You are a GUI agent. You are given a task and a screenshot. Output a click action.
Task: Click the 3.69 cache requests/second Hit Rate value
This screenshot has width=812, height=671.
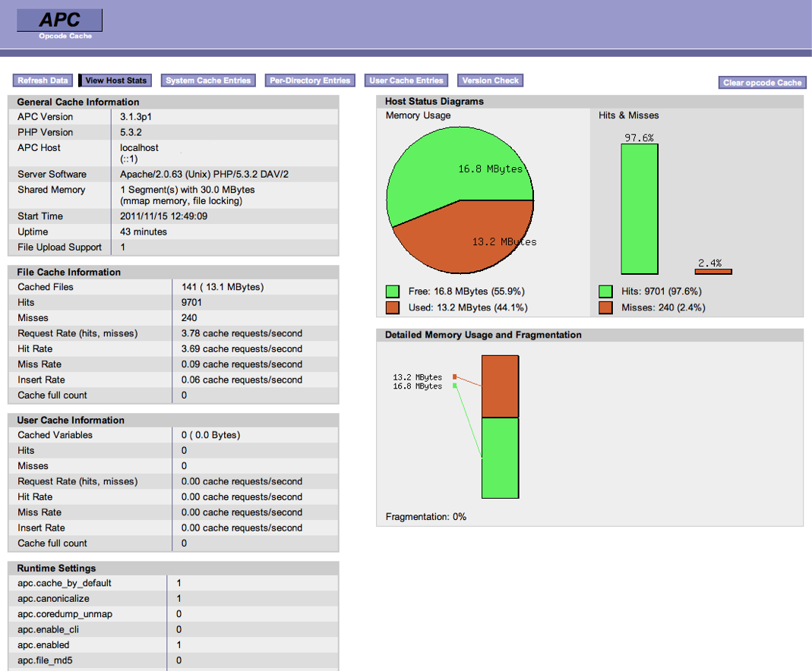pyautogui.click(x=242, y=349)
